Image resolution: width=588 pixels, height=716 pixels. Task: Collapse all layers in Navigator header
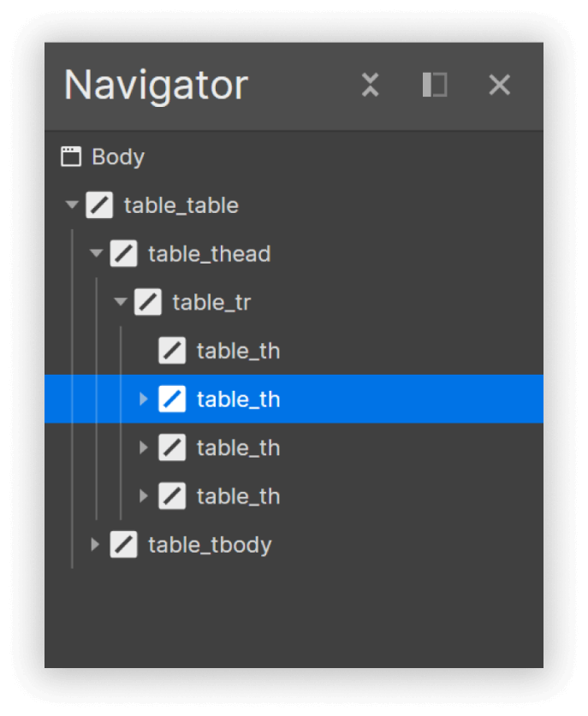[370, 85]
